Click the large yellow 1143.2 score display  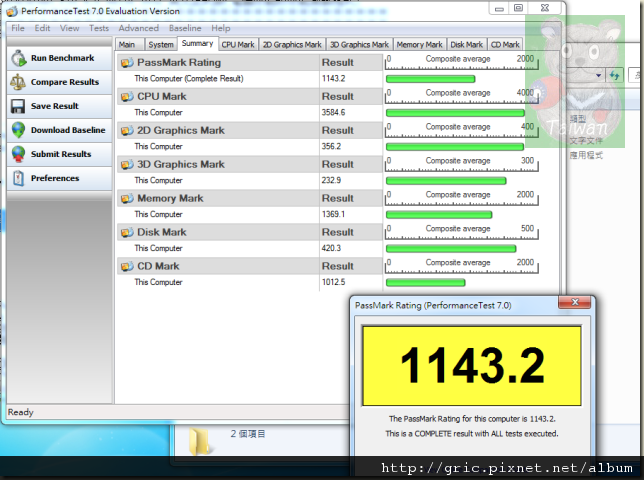click(x=472, y=365)
